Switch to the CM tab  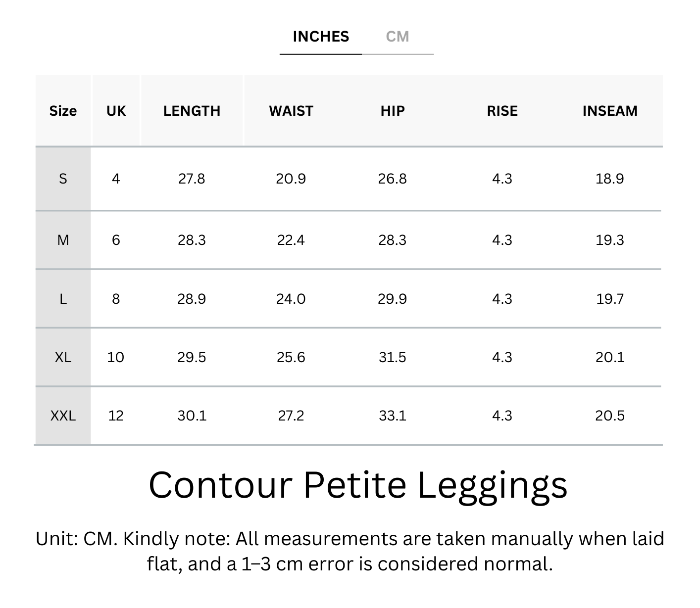(x=397, y=37)
